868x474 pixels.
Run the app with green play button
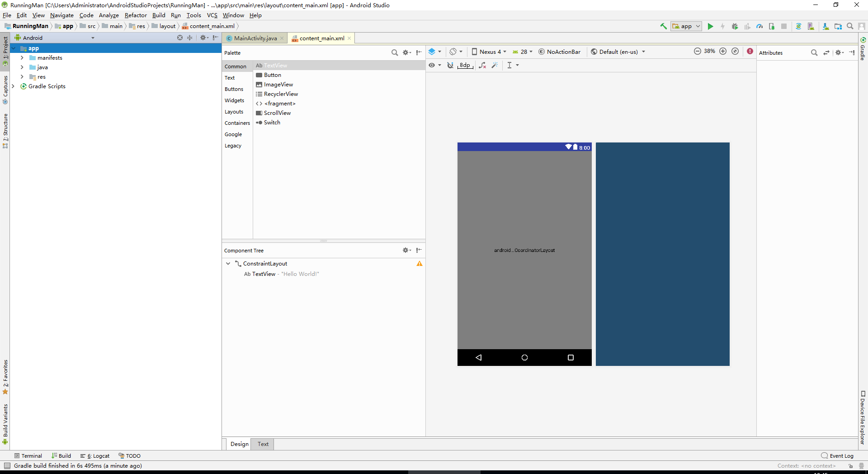[x=710, y=26]
